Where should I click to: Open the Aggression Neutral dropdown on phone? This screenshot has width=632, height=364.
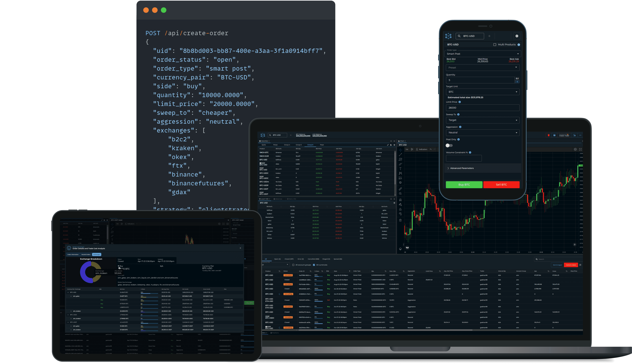point(483,133)
